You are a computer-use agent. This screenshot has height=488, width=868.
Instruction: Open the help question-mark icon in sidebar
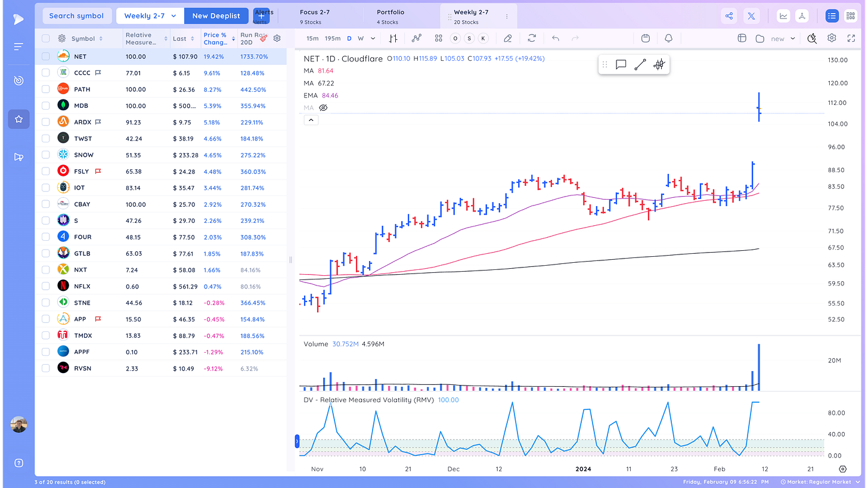point(18,463)
